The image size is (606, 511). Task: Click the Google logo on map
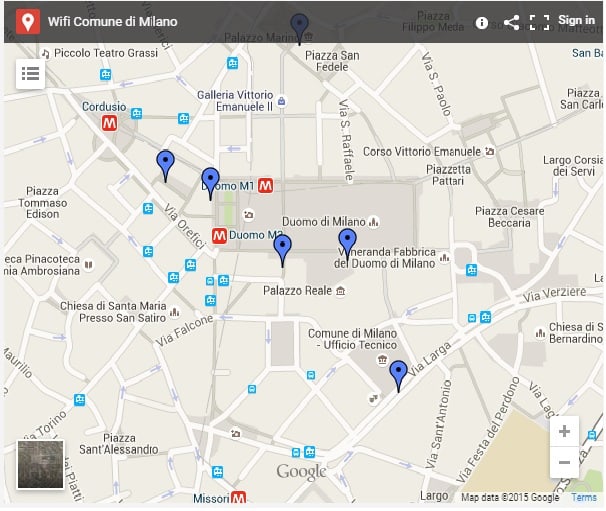click(301, 472)
